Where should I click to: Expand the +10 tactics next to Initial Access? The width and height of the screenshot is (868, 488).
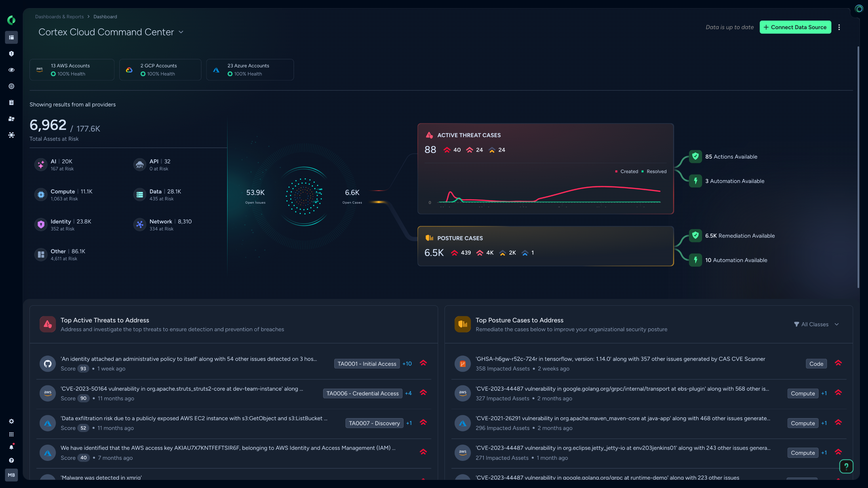pos(407,364)
